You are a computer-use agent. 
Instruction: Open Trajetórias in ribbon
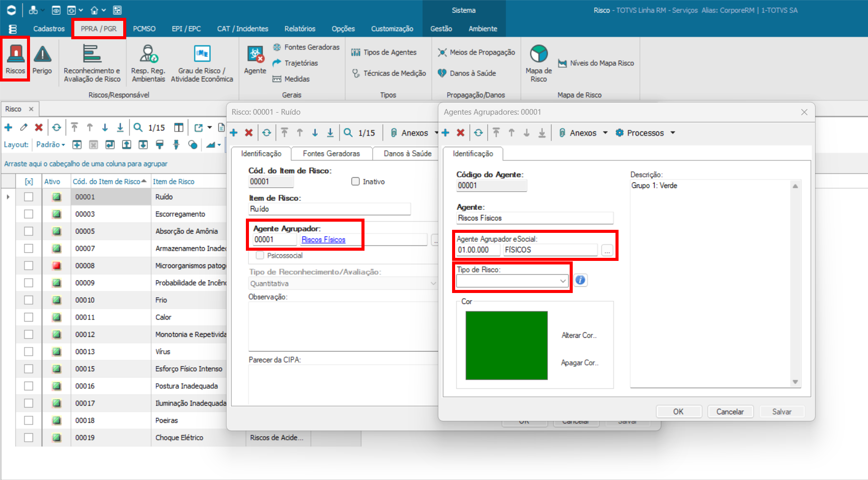point(295,63)
